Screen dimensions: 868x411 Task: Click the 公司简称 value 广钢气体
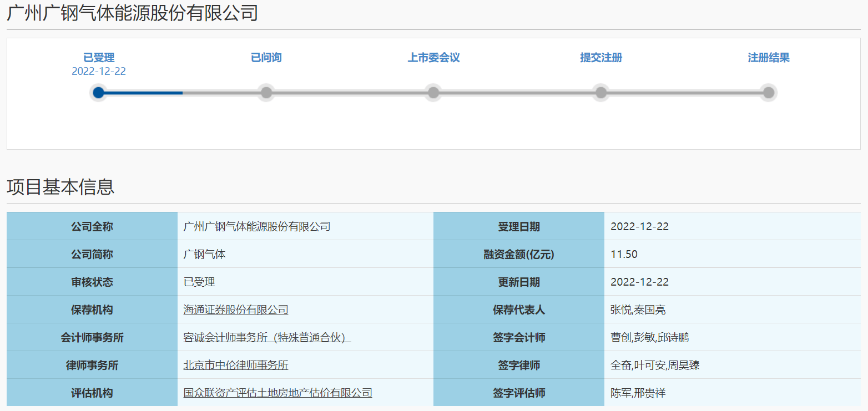point(199,254)
